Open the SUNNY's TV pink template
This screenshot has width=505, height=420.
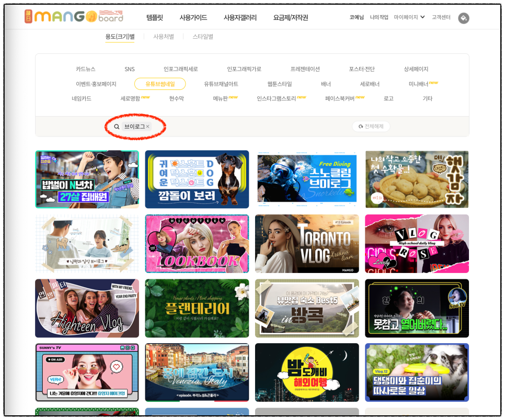click(x=87, y=372)
